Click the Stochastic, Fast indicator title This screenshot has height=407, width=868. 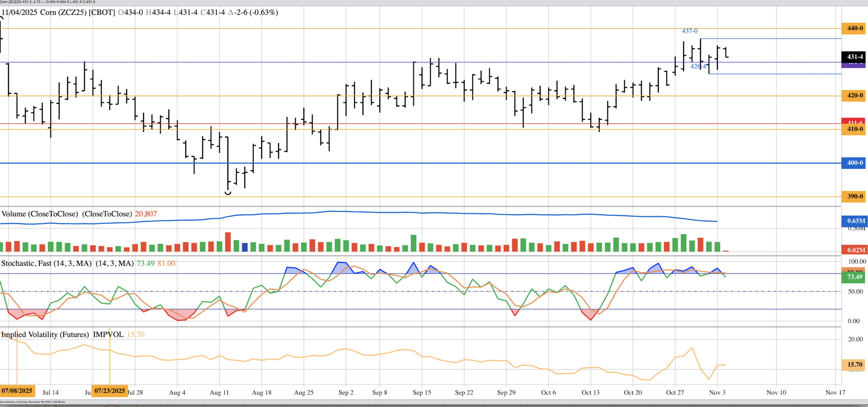point(46,264)
